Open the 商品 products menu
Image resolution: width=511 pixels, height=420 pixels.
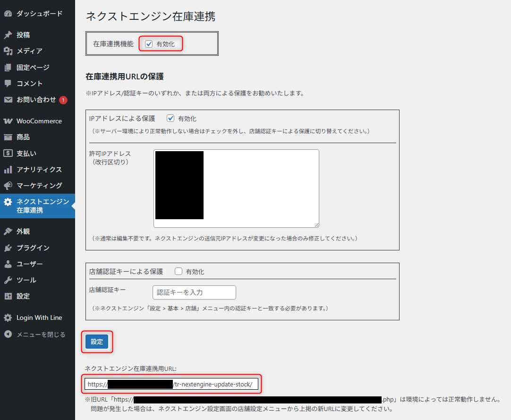[23, 137]
